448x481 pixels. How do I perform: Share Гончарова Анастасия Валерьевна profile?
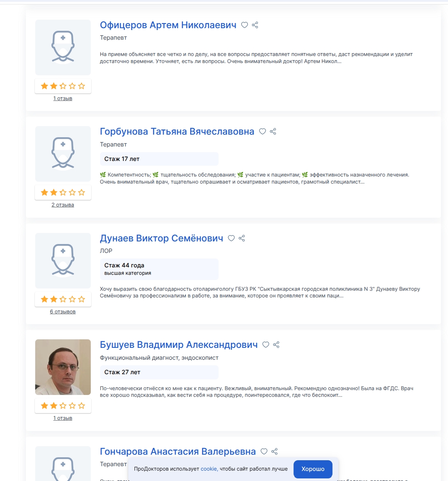(x=275, y=452)
